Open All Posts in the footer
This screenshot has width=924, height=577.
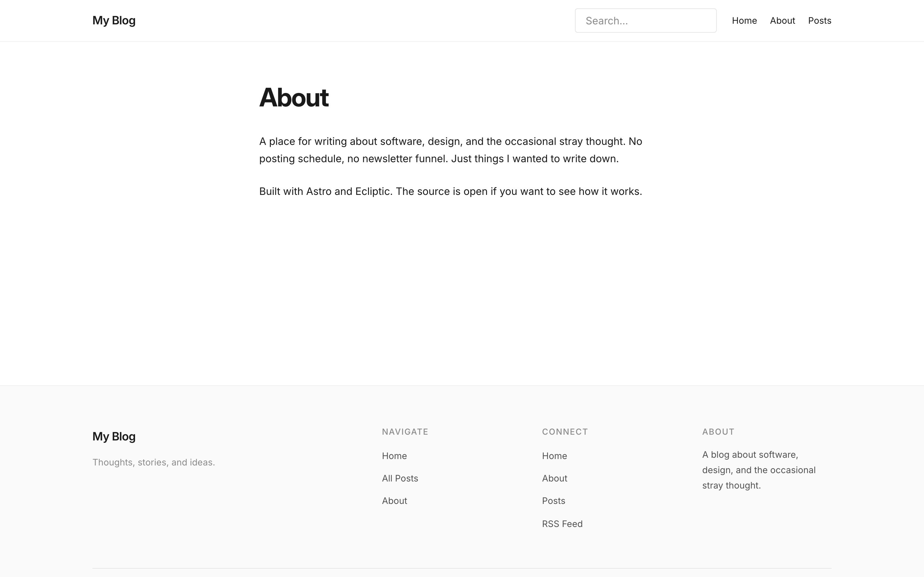point(400,479)
